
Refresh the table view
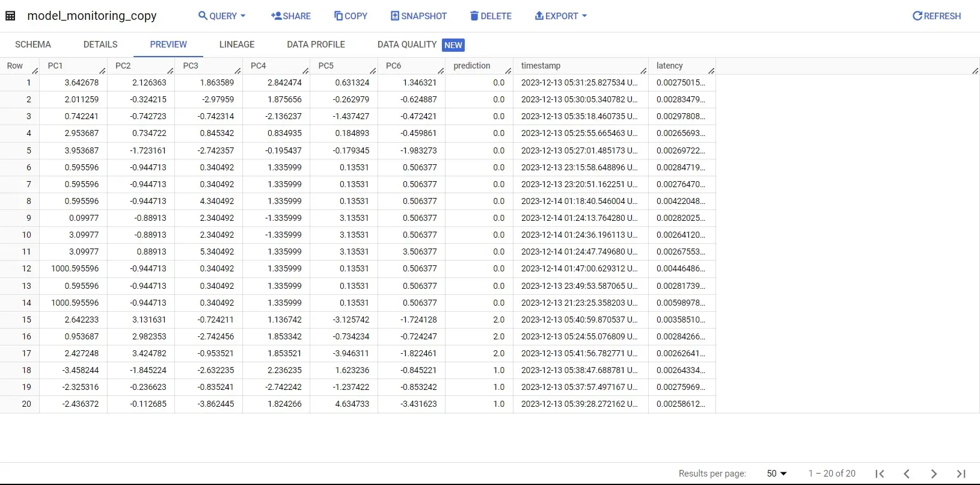pos(936,16)
